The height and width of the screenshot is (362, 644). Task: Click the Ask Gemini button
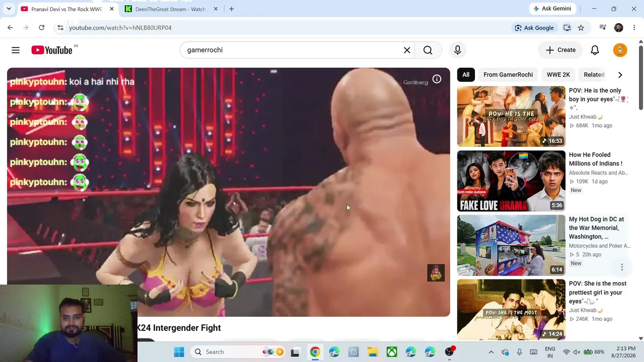[x=552, y=9]
